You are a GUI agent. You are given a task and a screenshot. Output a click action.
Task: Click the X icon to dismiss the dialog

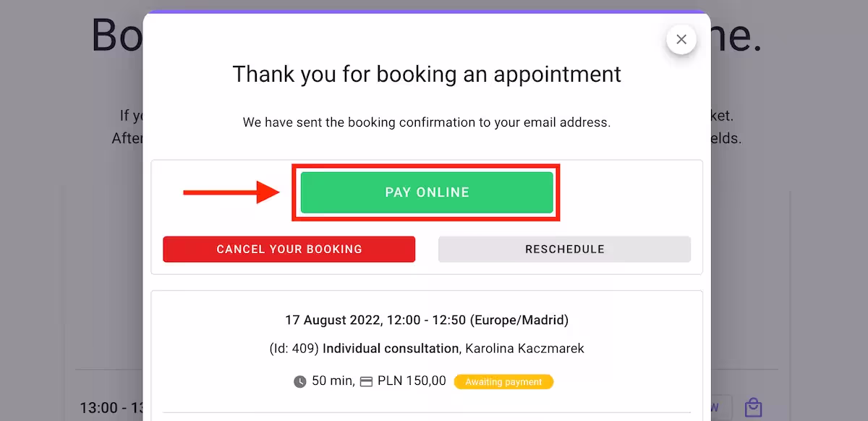point(681,40)
